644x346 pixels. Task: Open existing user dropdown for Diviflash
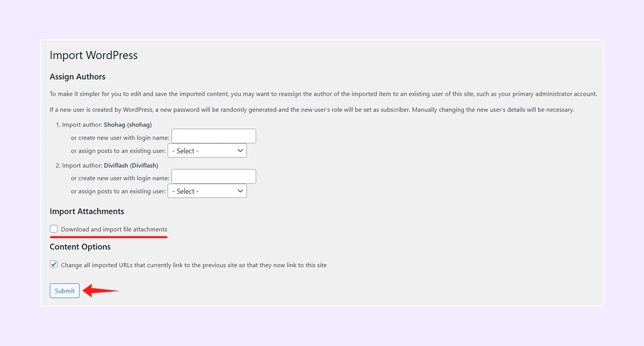click(207, 191)
